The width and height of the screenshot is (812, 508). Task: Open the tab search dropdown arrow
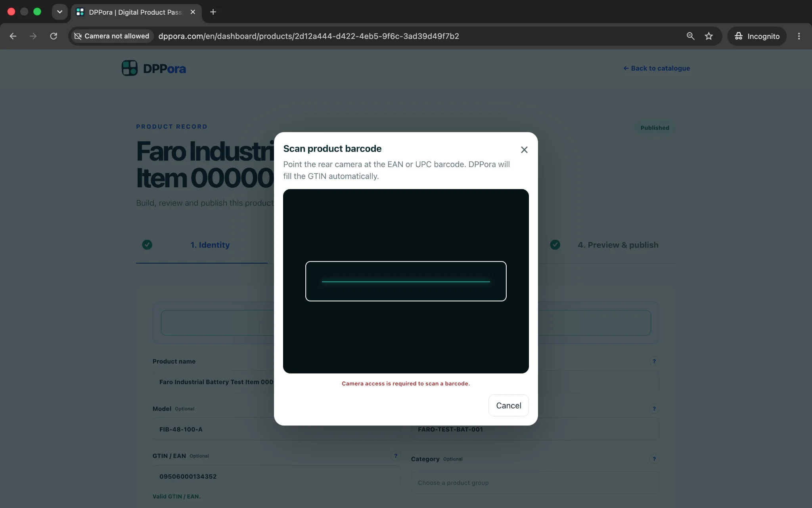click(x=59, y=12)
